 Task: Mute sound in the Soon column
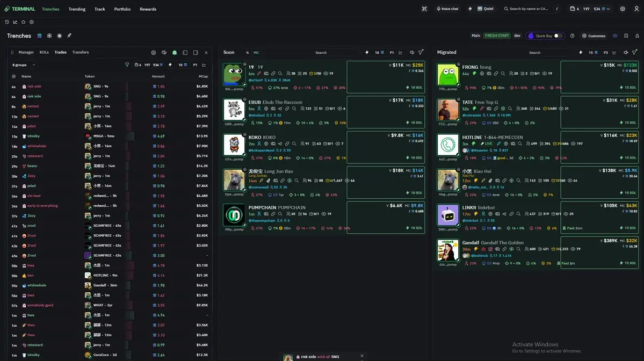pos(412,53)
